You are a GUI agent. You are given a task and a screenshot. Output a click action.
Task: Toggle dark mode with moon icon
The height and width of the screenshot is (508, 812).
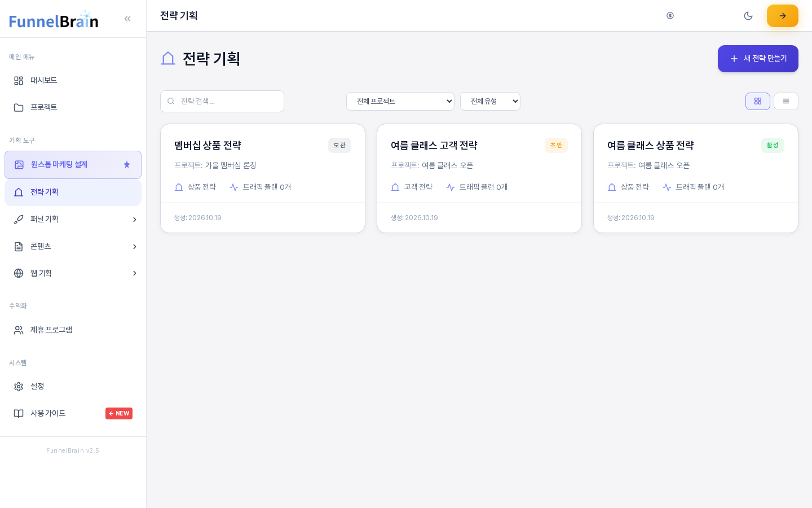coord(748,16)
